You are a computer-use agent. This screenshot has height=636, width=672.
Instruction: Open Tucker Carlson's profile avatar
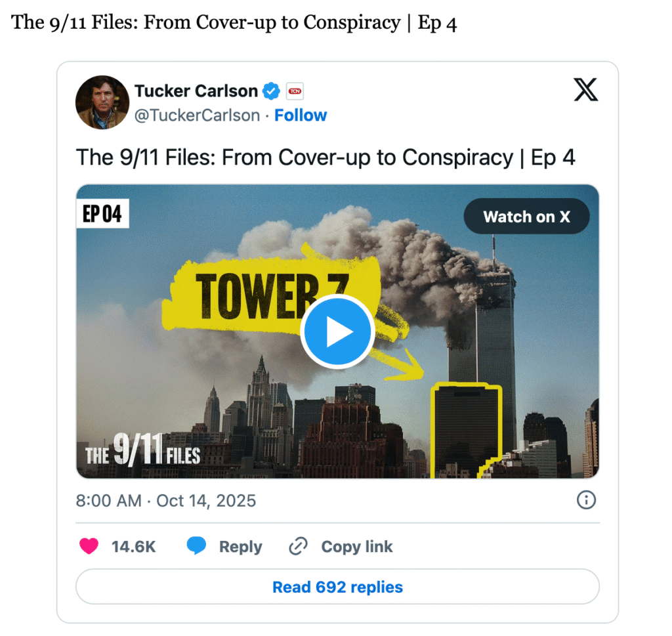click(x=102, y=102)
